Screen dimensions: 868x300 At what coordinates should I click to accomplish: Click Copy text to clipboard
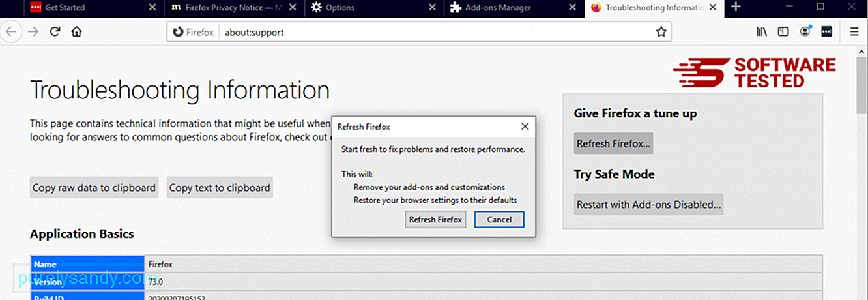tap(220, 188)
